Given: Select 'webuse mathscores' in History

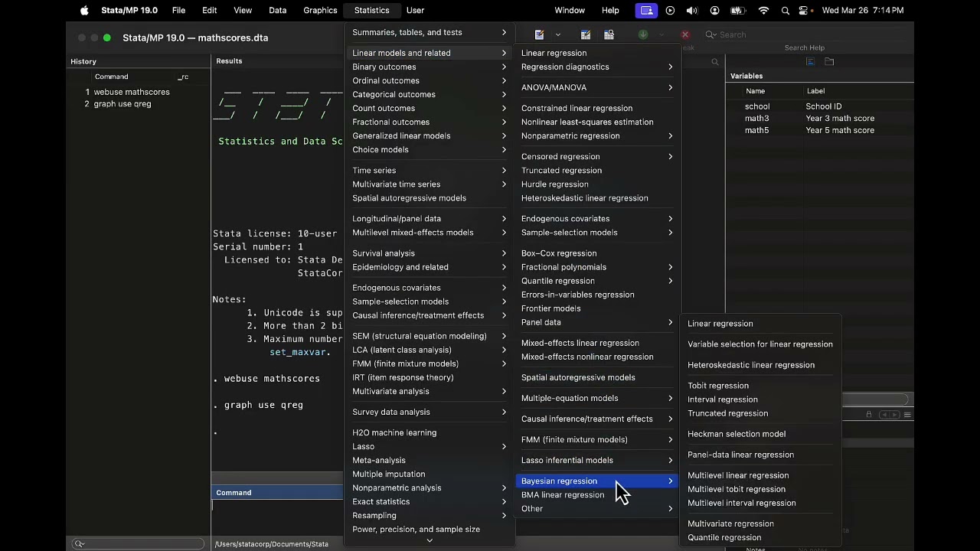Looking at the screenshot, I should 137,92.
